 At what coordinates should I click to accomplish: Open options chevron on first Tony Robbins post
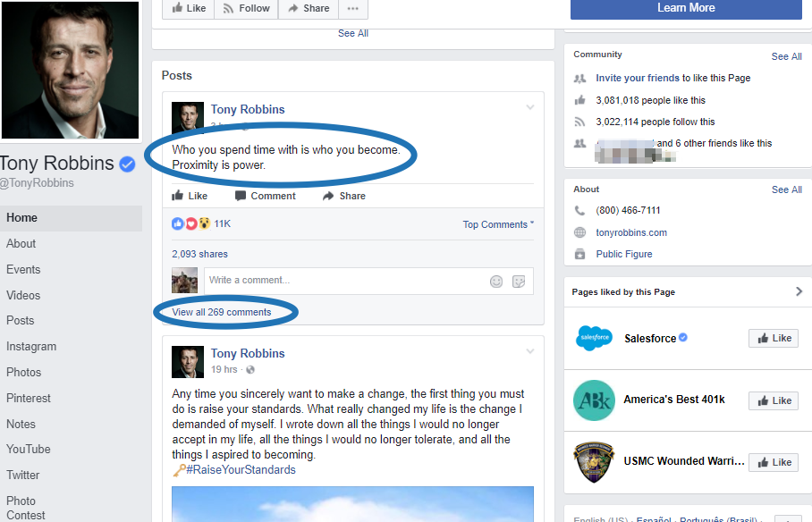pyautogui.click(x=529, y=108)
